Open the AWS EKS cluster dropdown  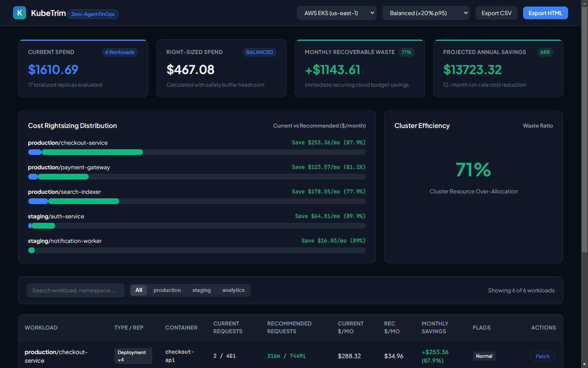[336, 13]
